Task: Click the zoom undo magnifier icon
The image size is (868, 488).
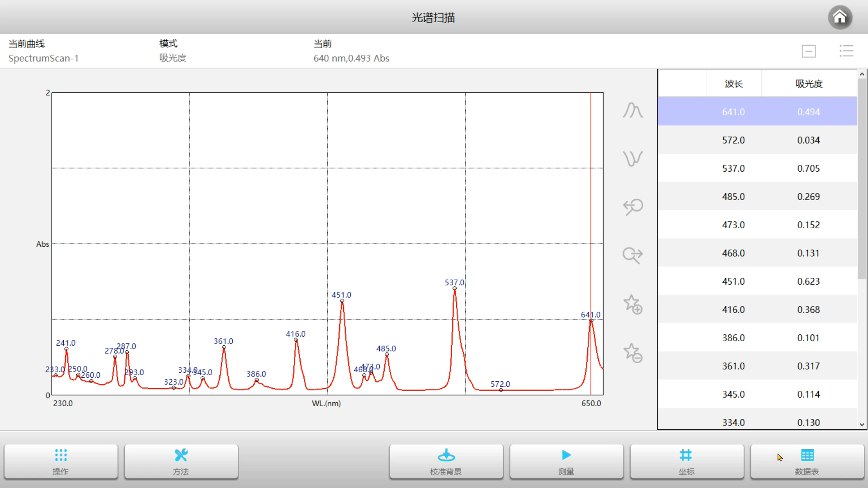Action: point(633,207)
